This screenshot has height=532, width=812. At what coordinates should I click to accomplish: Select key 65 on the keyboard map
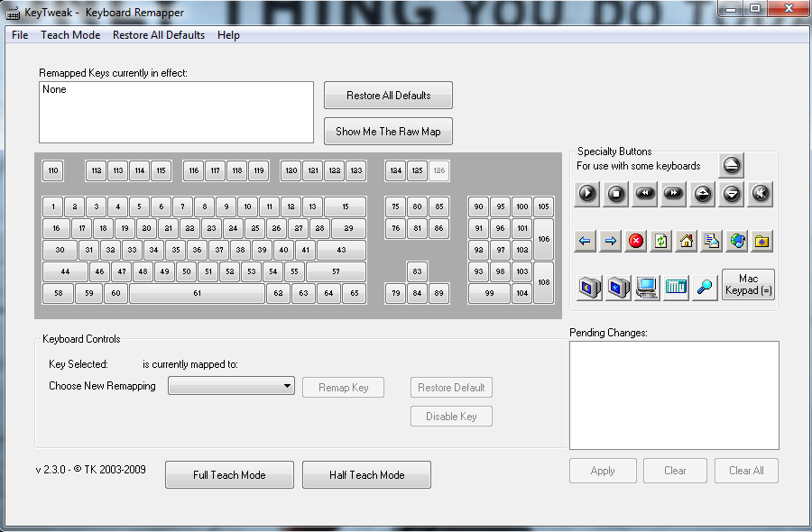click(x=355, y=293)
